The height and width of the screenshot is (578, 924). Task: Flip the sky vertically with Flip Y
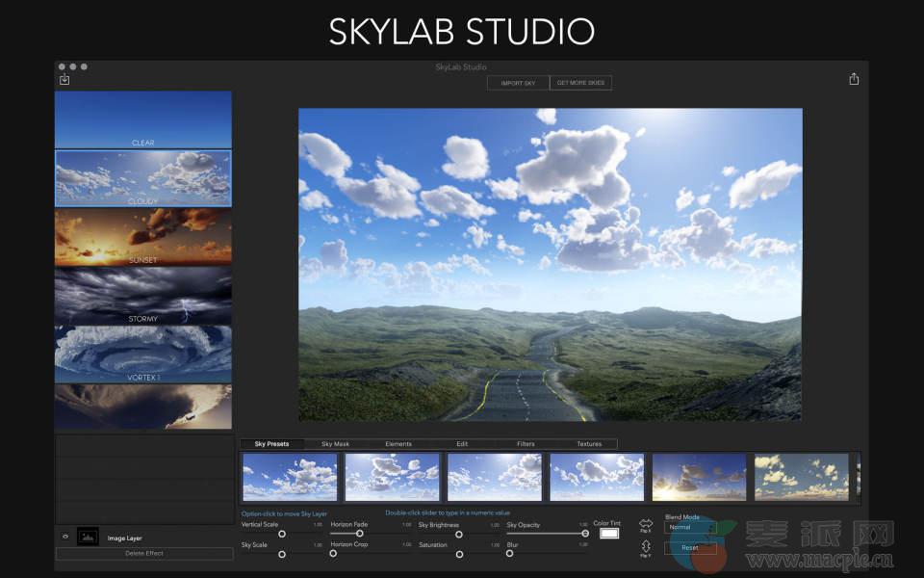click(646, 546)
